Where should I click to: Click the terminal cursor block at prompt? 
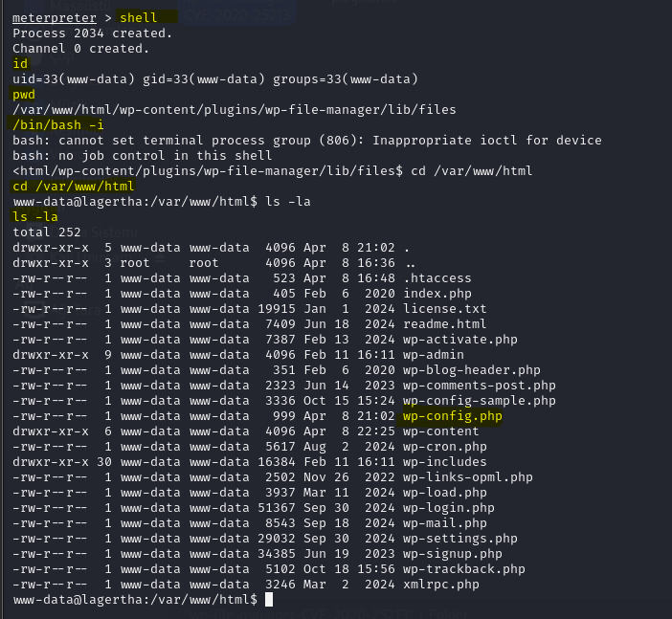tap(269, 600)
